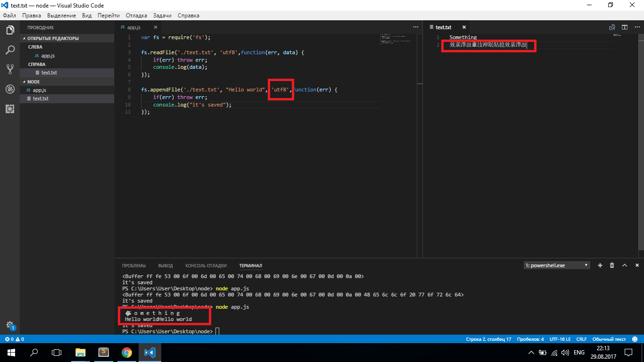Image resolution: width=644 pixels, height=362 pixels.
Task: Switch to the ПРОБЛЕМЫ panel tab
Action: click(134, 266)
